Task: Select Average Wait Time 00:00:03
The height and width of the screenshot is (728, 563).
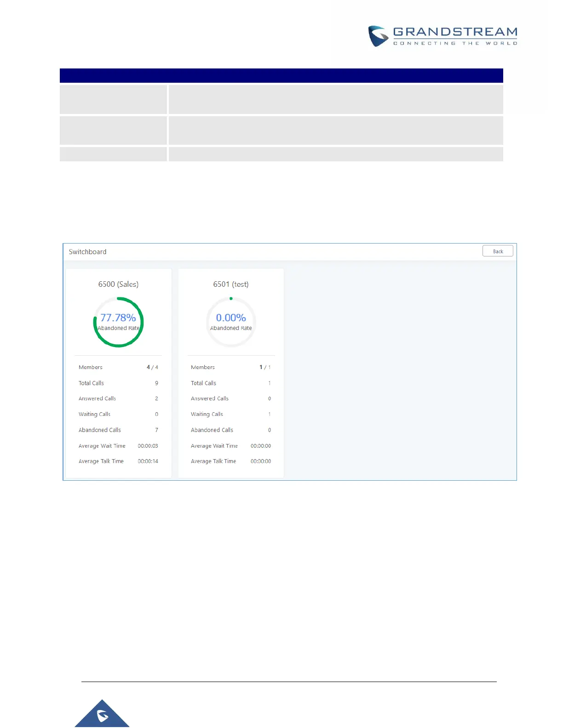Action: pos(148,446)
